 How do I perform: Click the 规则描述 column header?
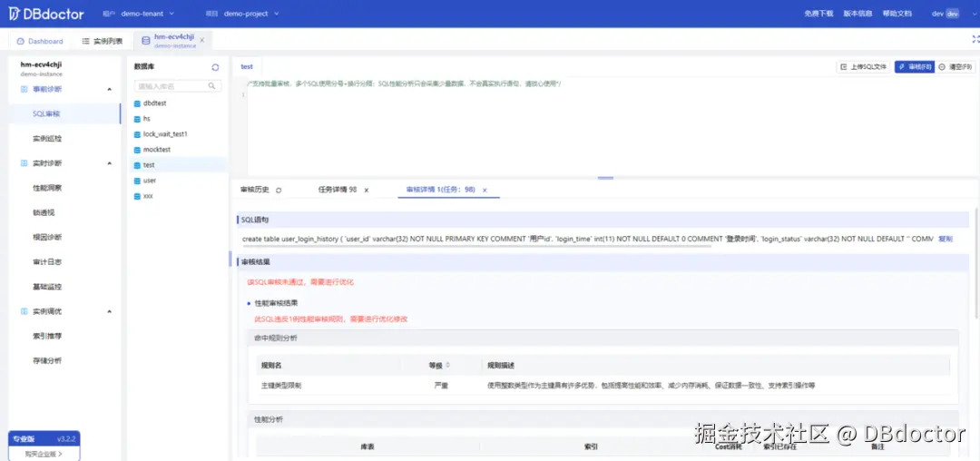(501, 365)
